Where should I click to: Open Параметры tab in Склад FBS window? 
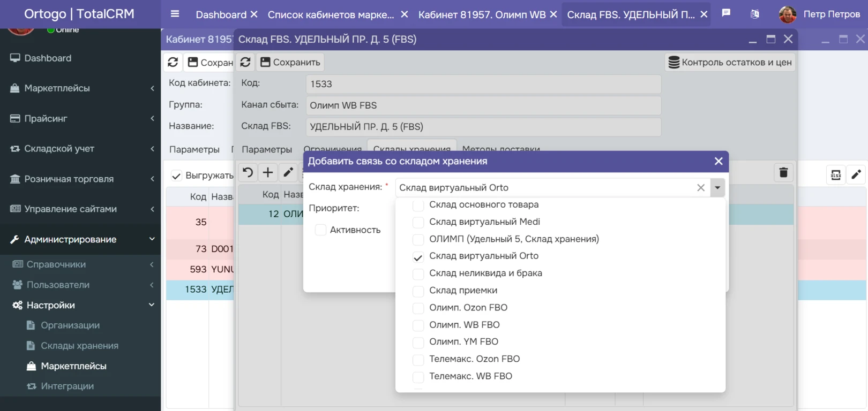coord(266,149)
